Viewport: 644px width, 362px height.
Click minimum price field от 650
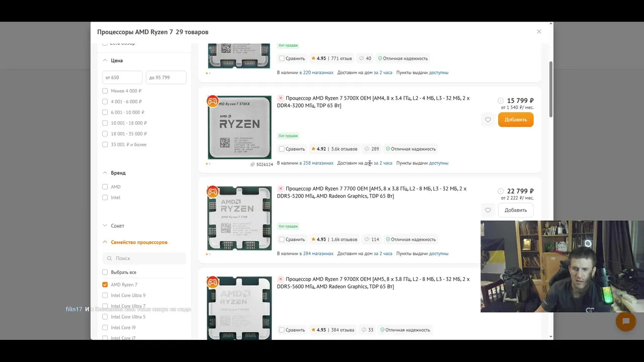coord(122,77)
